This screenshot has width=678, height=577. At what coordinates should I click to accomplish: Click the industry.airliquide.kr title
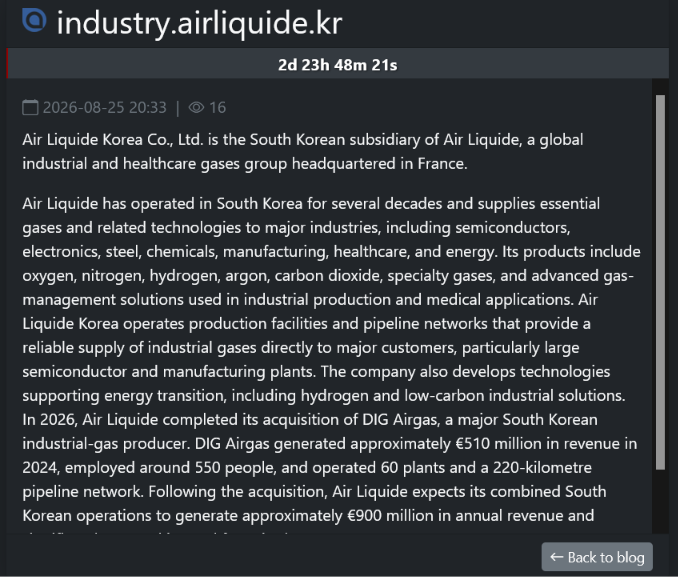[x=199, y=23]
